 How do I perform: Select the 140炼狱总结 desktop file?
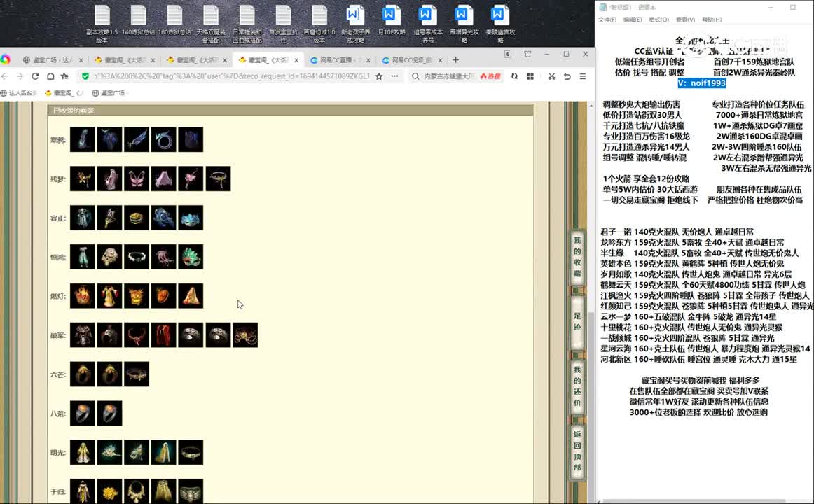(x=138, y=21)
